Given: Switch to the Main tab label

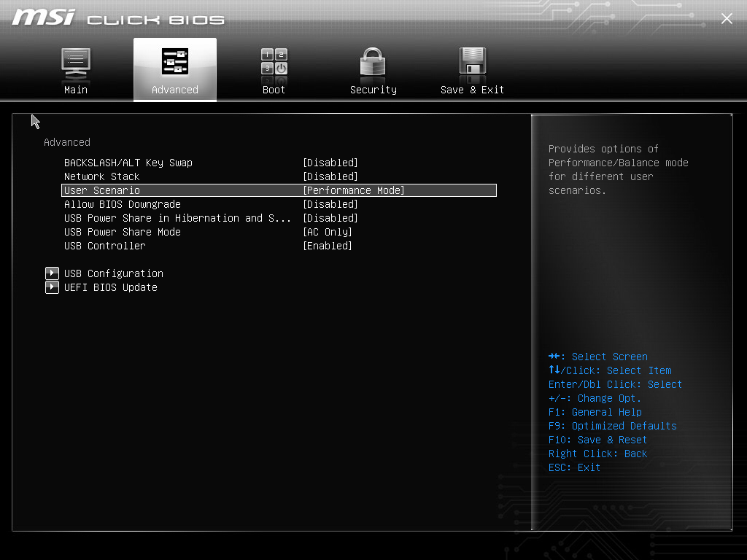Looking at the screenshot, I should pos(76,90).
